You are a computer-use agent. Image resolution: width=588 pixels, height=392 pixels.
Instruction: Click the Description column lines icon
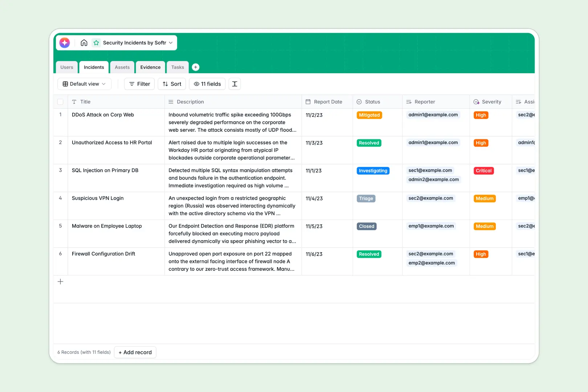[x=171, y=102]
